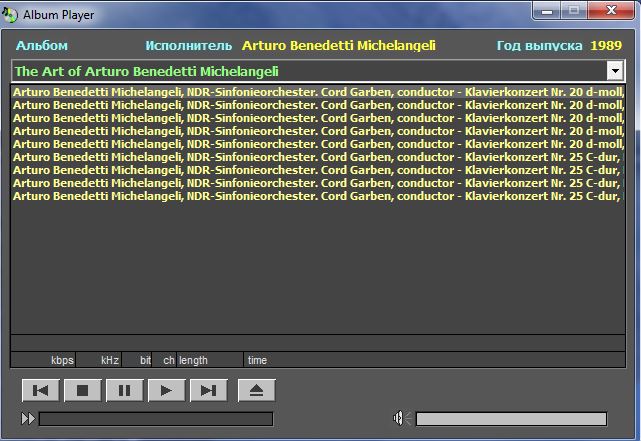641x441 pixels.
Task: Skip to the previous track
Action: pos(40,390)
